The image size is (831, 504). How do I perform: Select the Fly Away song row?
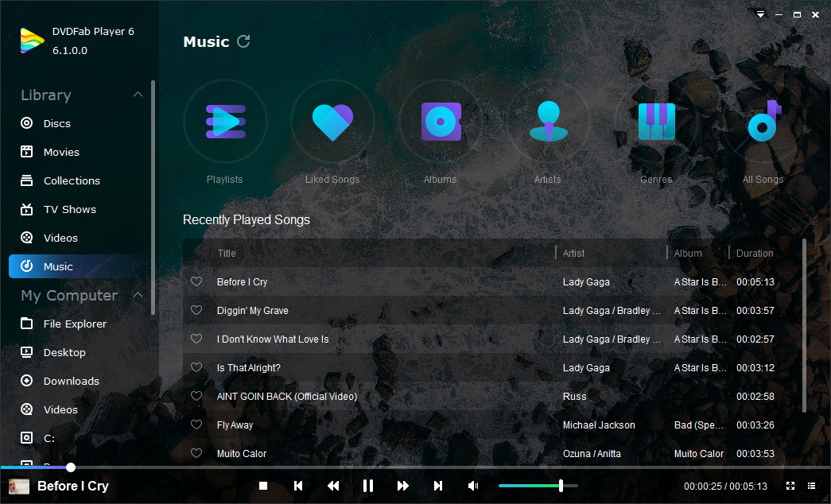coord(491,425)
